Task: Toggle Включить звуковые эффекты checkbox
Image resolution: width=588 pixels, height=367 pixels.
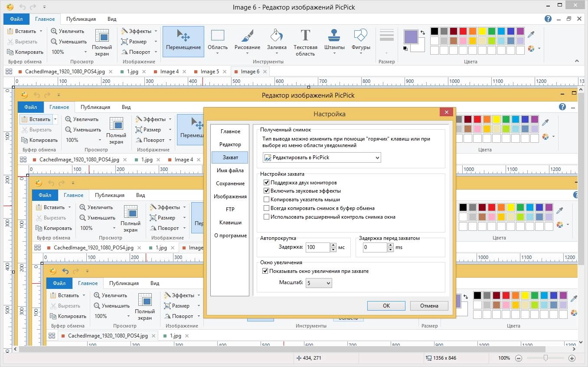Action: tap(267, 191)
